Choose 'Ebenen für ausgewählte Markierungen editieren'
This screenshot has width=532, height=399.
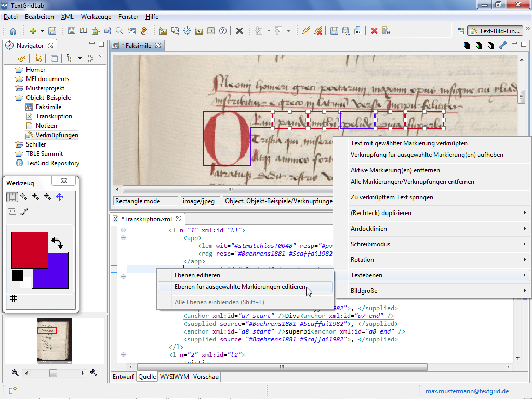pyautogui.click(x=240, y=287)
